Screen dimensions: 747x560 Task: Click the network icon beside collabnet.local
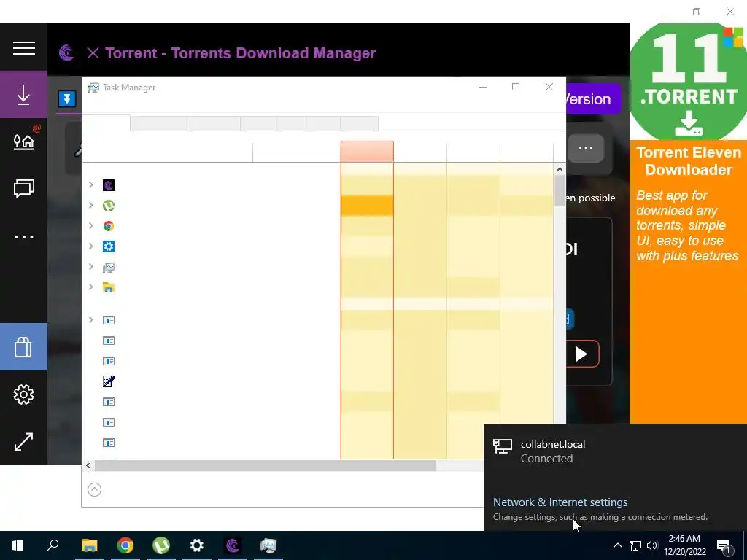(502, 447)
